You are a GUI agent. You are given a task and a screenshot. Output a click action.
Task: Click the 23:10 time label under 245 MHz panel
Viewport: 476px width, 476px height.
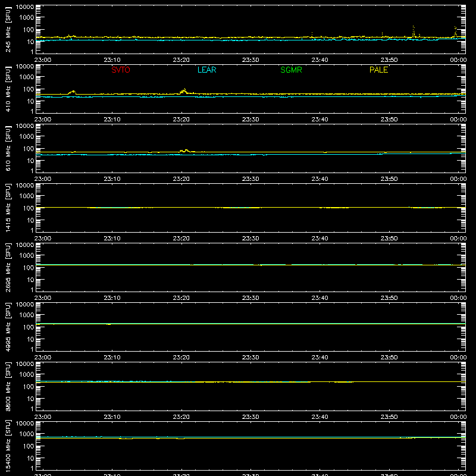coord(112,60)
